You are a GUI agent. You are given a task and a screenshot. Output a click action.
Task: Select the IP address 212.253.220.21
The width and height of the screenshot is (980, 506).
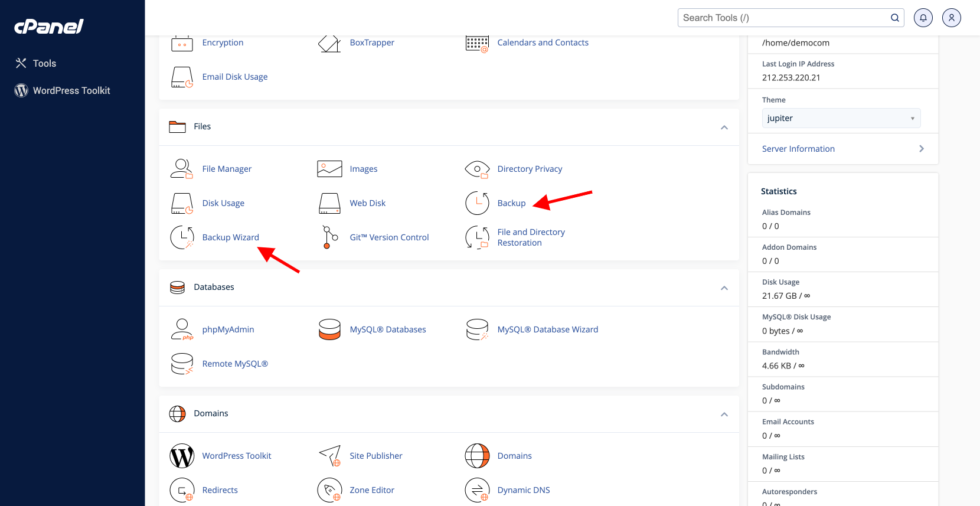coord(791,77)
